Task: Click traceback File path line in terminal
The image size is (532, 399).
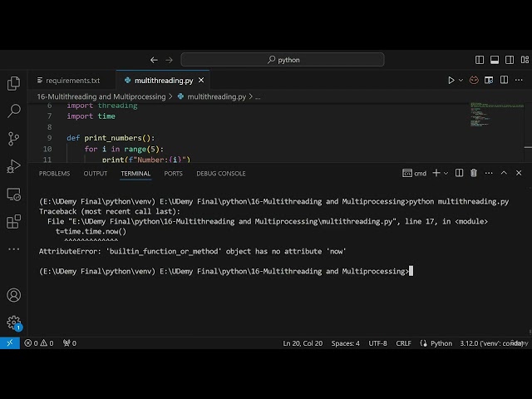Action: 268,222
